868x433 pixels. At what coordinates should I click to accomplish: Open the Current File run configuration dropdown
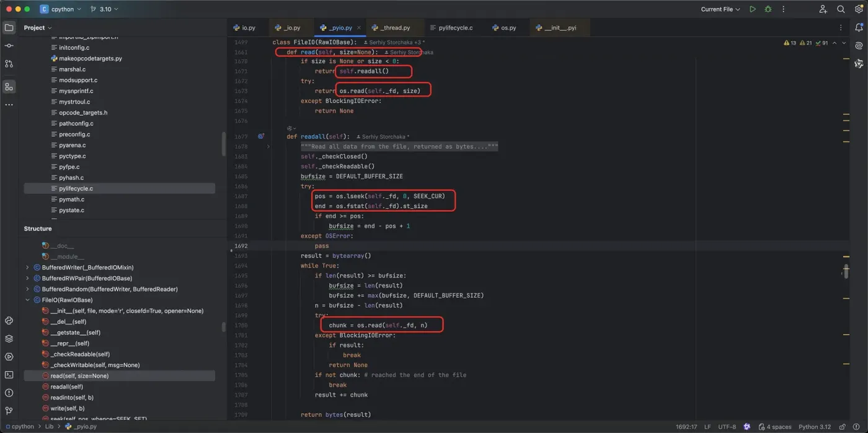coord(720,9)
